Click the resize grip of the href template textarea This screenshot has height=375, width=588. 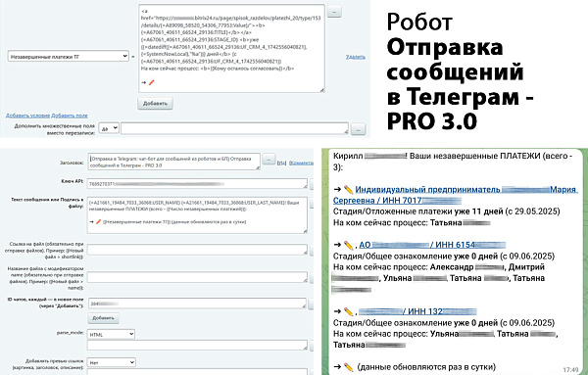click(x=321, y=90)
